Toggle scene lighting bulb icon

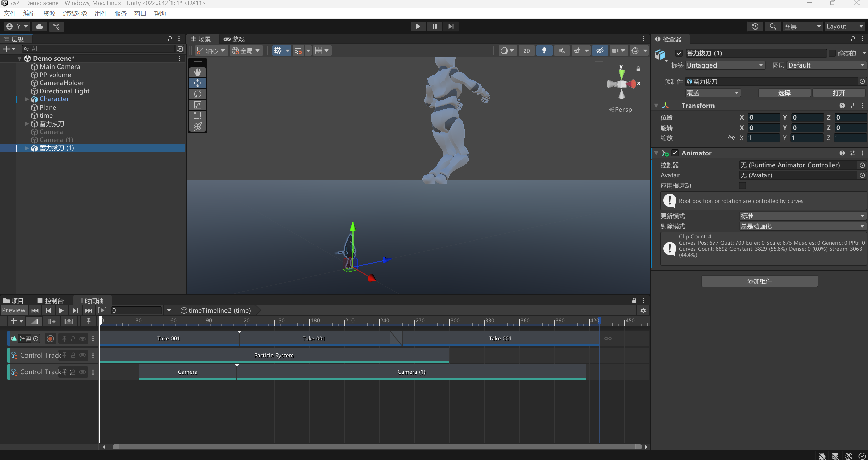click(544, 51)
